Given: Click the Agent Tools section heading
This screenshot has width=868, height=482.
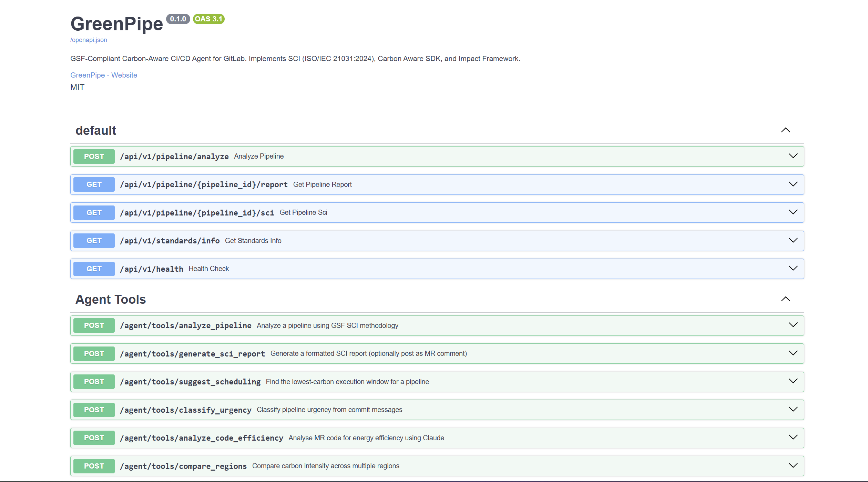Looking at the screenshot, I should [111, 300].
